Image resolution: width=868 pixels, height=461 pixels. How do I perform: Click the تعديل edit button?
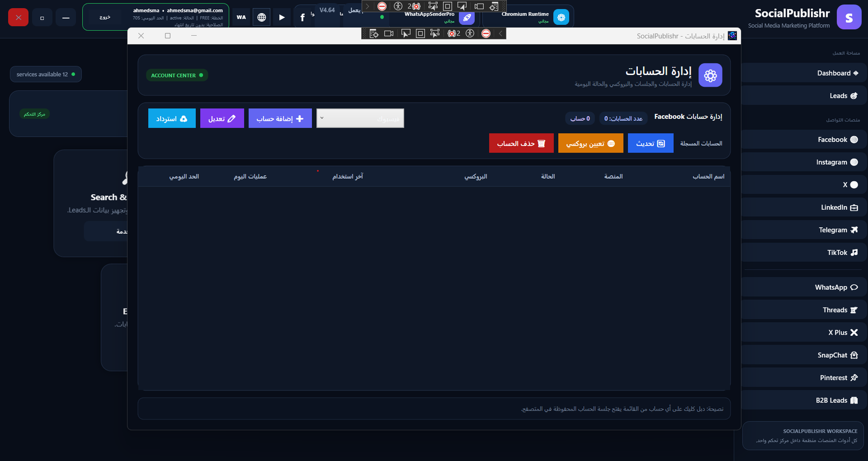222,118
